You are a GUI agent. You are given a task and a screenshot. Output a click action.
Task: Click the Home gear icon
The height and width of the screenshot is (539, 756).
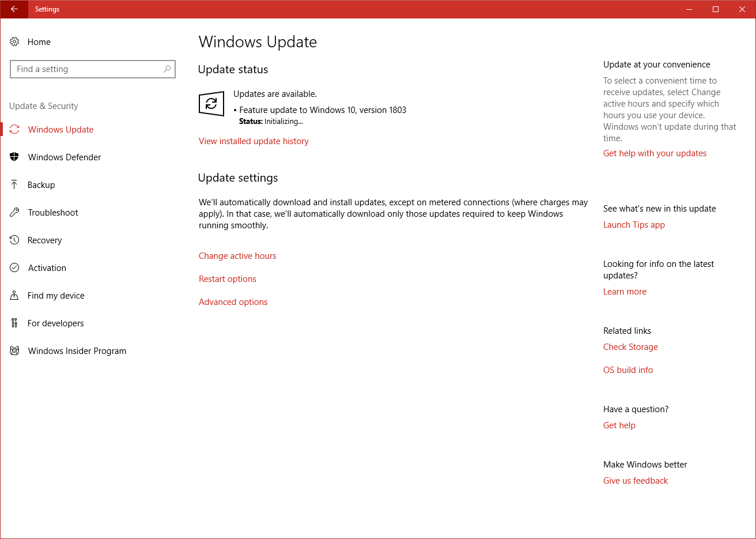point(14,42)
